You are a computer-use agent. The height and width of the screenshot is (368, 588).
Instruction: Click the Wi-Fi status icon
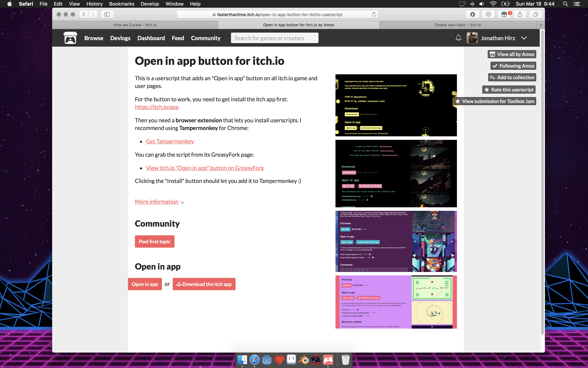tap(493, 4)
